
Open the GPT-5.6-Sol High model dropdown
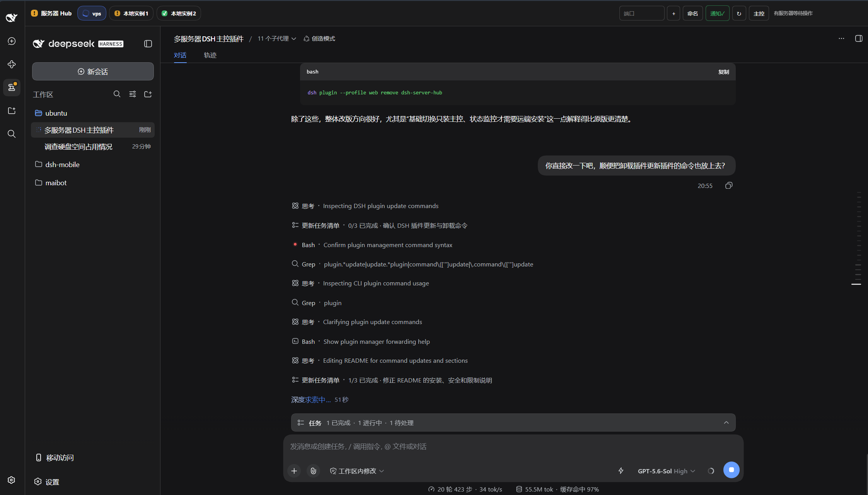click(x=667, y=471)
